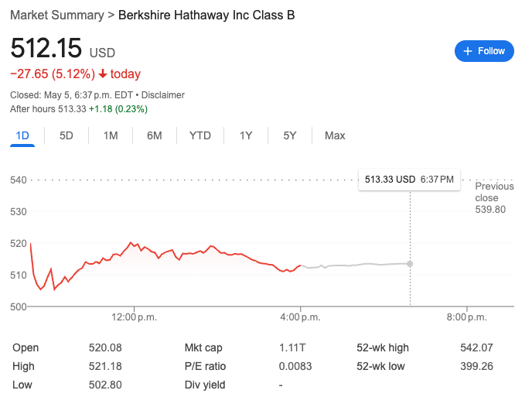Screen dimensions: 532x404
Task: Click the red down arrow next to today
Action: 103,74
